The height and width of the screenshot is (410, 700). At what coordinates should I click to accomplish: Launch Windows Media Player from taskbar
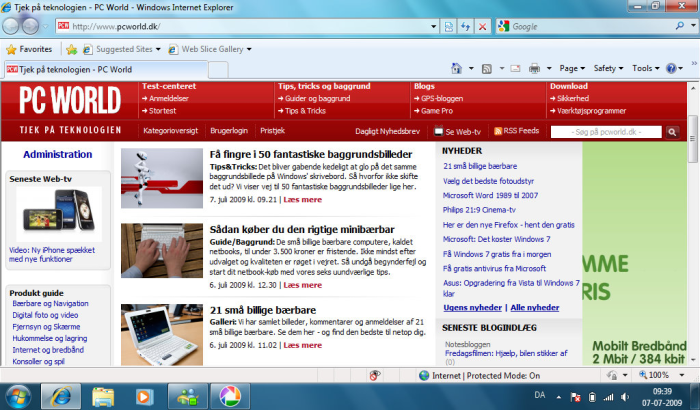tap(144, 397)
